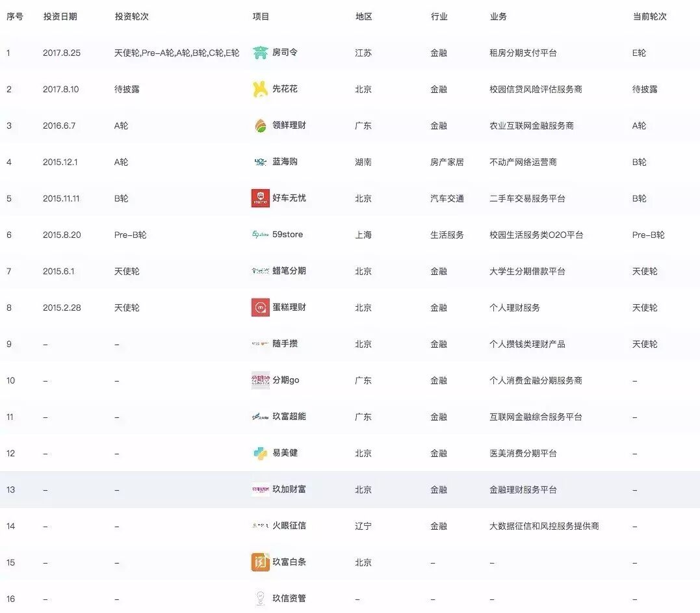This screenshot has width=700, height=613.
Task: Click the 蜡笔分期 logo icon
Action: tap(260, 271)
